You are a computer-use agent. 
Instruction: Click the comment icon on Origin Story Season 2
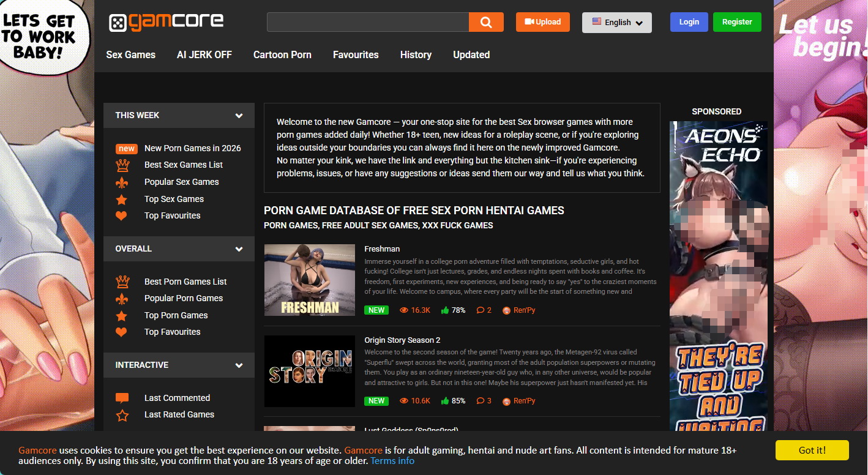(481, 401)
